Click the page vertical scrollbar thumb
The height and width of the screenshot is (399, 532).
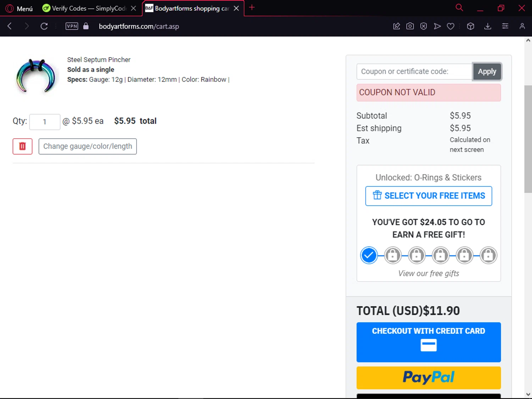click(x=528, y=139)
